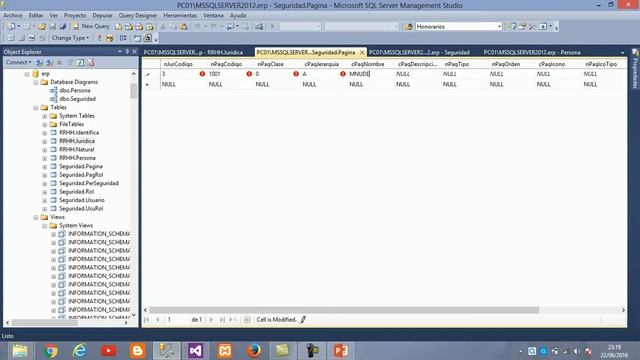Screen dimensions: 640x360
Task: Select the Seguridad.Usuario table
Action: 82,200
